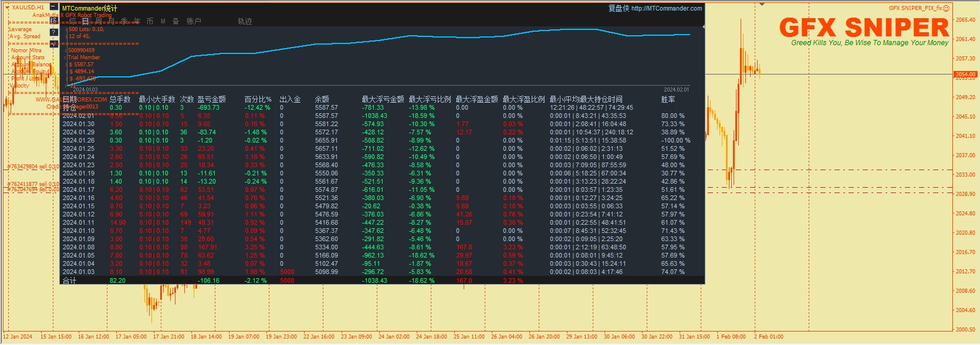Viewport: 980px width, 345px height.
Task: Click the question mark help icon
Action: [53, 32]
